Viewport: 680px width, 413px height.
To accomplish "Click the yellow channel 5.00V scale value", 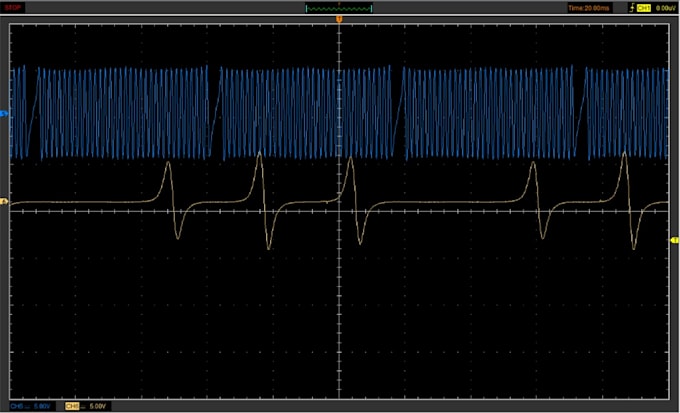I will point(98,406).
